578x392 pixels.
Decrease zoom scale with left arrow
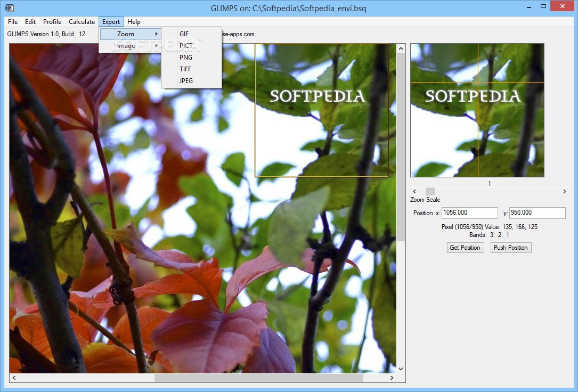tap(414, 191)
